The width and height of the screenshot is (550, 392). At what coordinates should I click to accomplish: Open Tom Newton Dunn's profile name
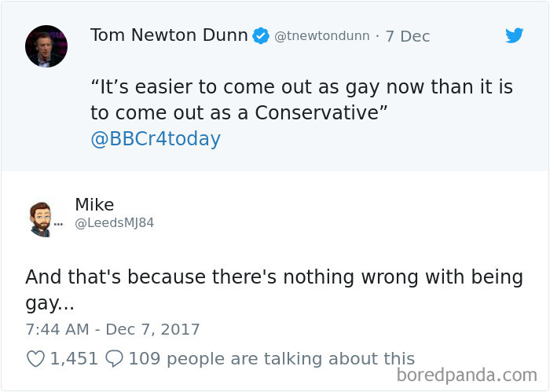coord(169,35)
